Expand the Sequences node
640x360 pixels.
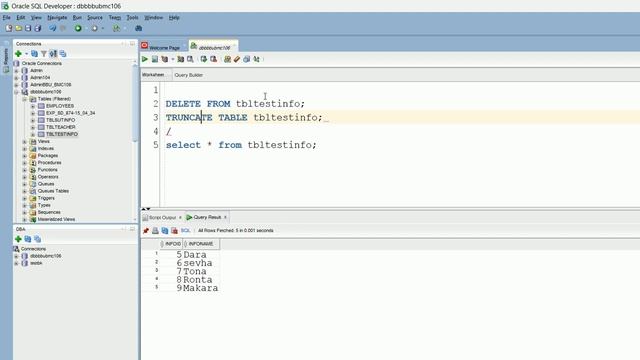point(24,212)
